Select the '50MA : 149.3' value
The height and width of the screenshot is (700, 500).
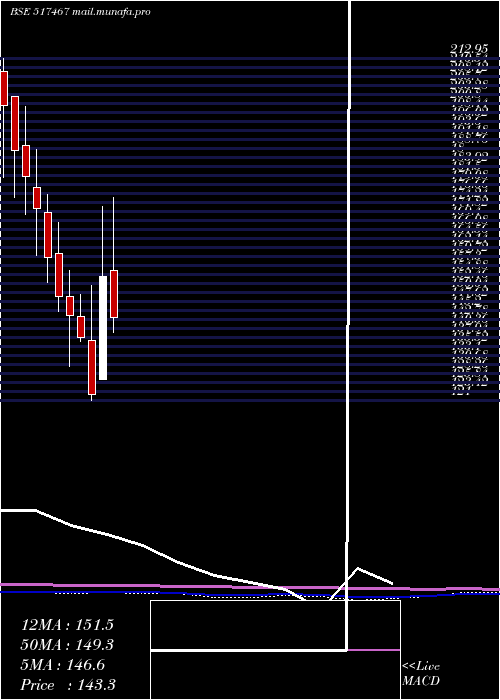pyautogui.click(x=67, y=645)
